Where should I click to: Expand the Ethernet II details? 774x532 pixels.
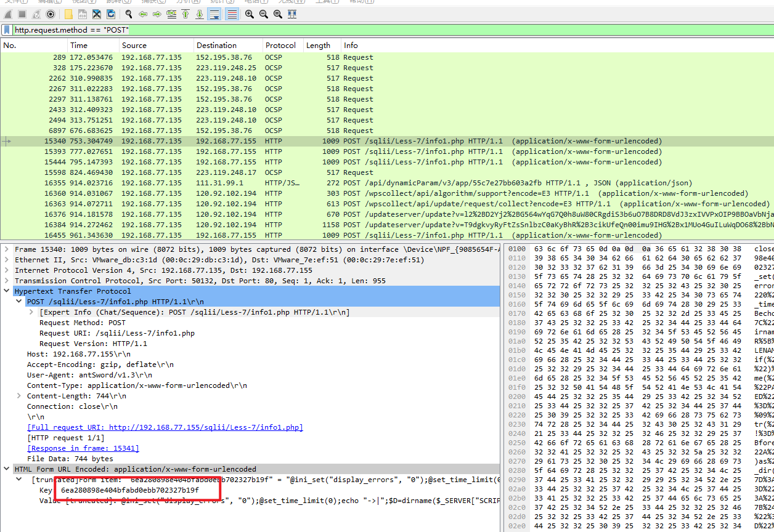(6, 260)
